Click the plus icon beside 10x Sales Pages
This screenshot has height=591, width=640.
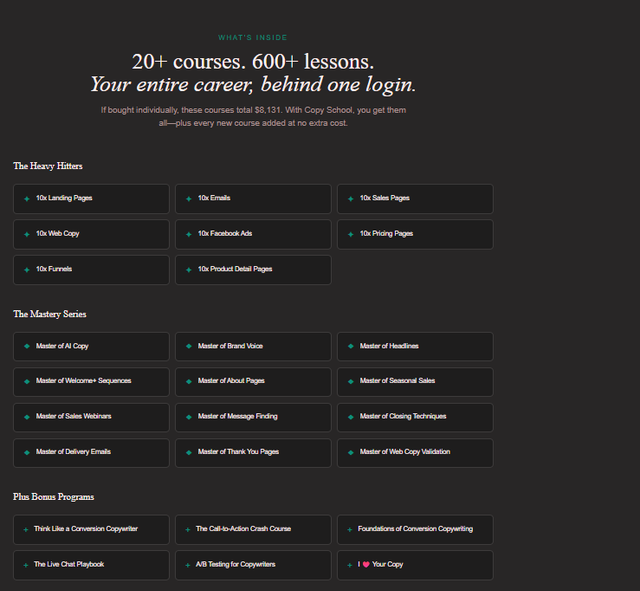coord(351,199)
